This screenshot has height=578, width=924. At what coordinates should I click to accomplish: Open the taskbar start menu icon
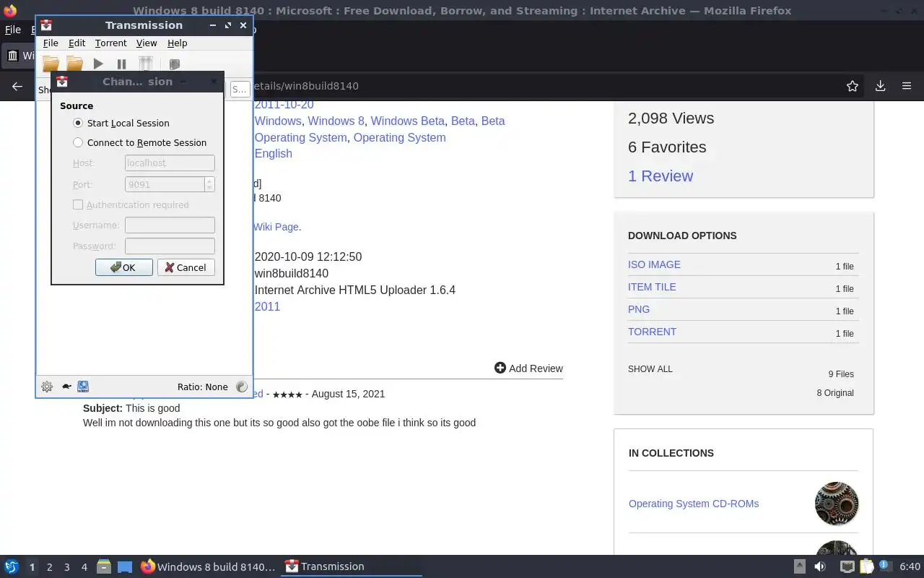[x=12, y=566]
